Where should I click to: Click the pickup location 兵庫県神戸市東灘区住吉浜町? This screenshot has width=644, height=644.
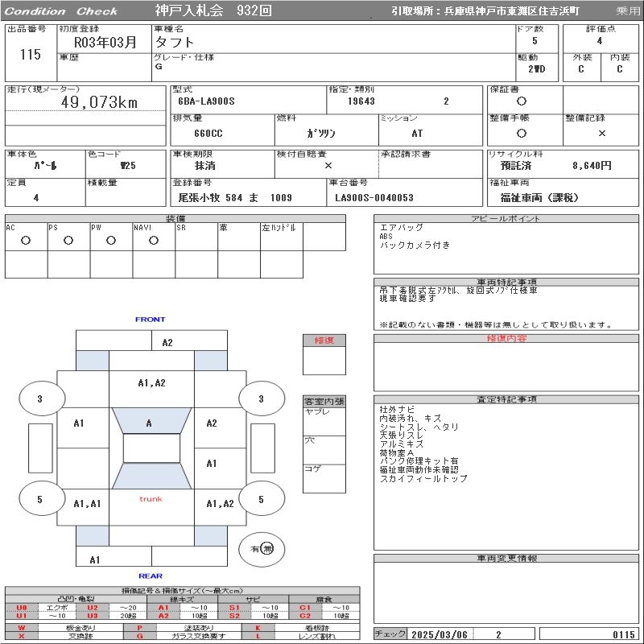[x=512, y=11]
